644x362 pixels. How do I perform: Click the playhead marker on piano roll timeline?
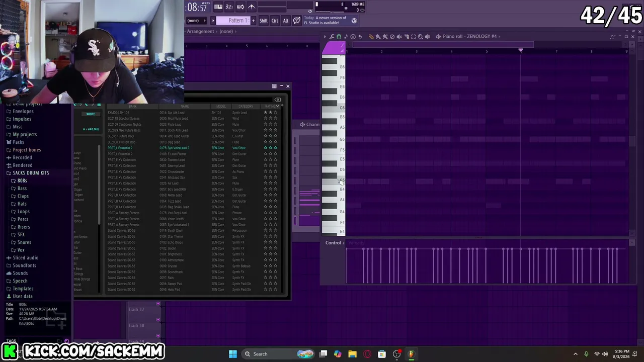click(x=521, y=50)
